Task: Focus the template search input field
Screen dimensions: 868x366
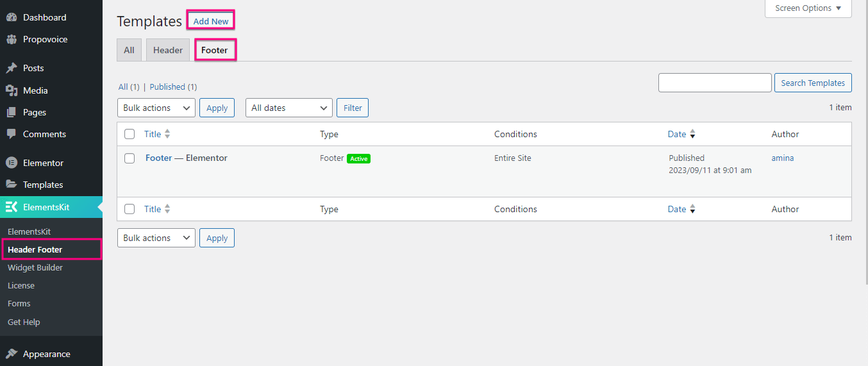Action: pyautogui.click(x=715, y=83)
